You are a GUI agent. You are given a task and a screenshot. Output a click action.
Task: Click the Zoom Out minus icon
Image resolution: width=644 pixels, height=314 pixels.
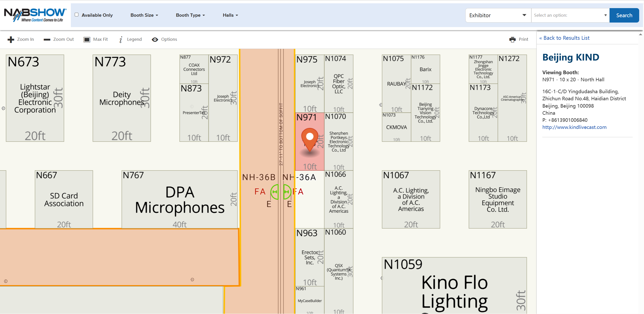pos(47,40)
